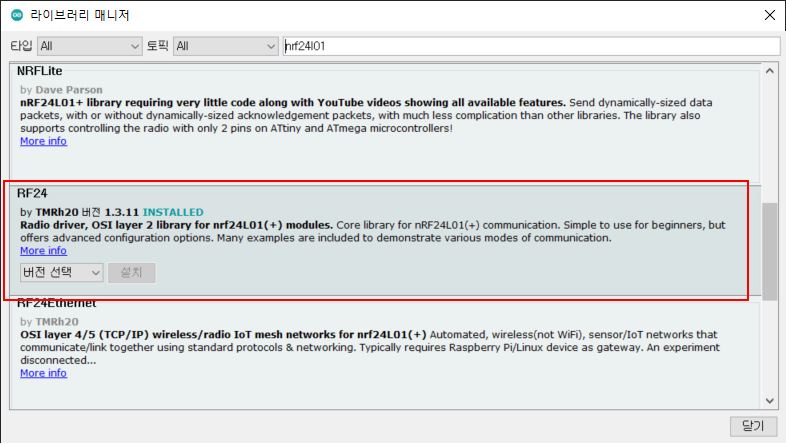Click the 토픽 label
This screenshot has width=786, height=444.
(157, 46)
